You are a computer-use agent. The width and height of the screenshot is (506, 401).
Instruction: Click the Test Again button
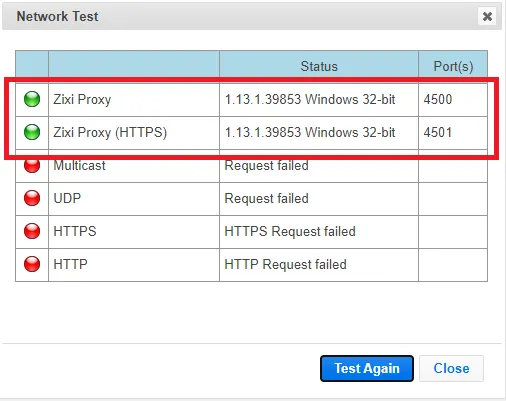pyautogui.click(x=367, y=368)
